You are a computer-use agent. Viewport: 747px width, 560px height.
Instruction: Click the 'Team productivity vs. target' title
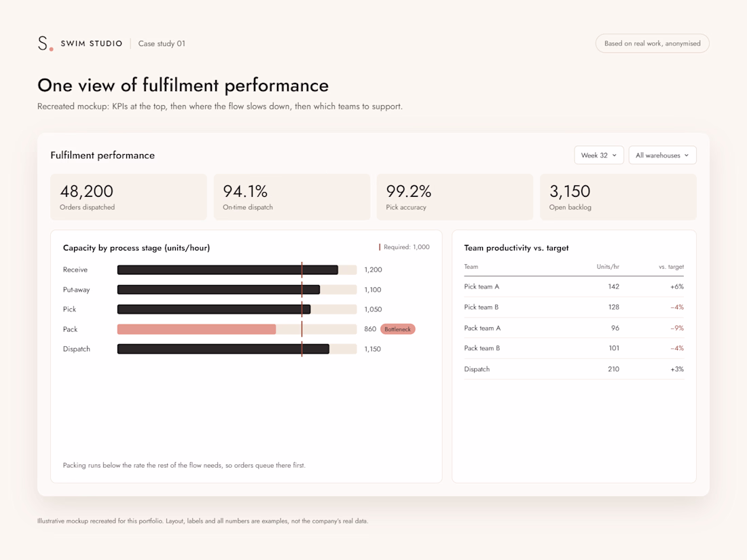click(516, 248)
